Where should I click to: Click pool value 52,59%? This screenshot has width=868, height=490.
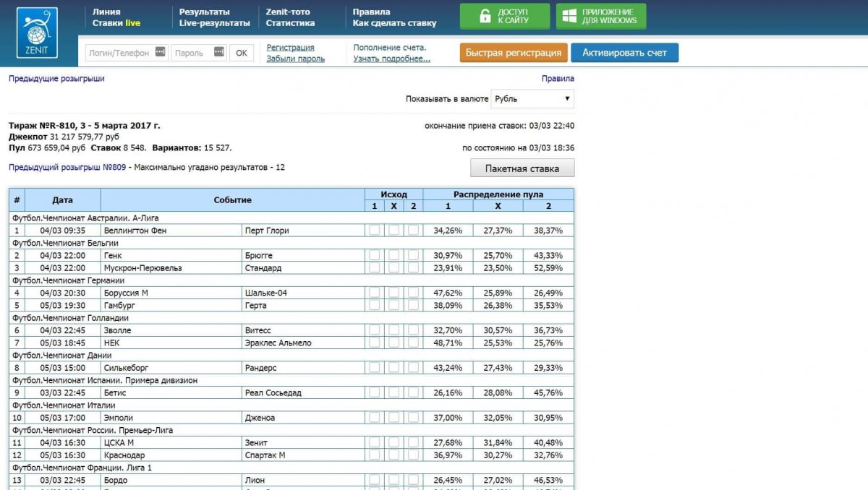(x=548, y=268)
